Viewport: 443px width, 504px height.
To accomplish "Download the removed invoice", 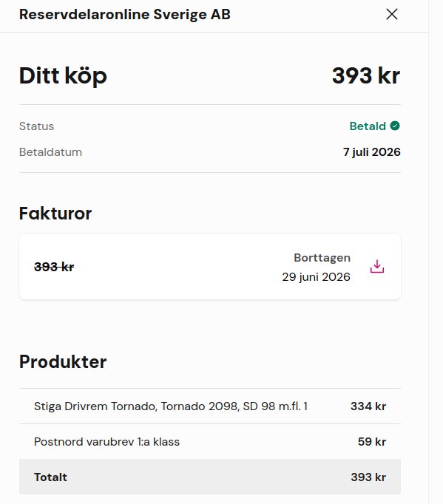I will coord(377,267).
